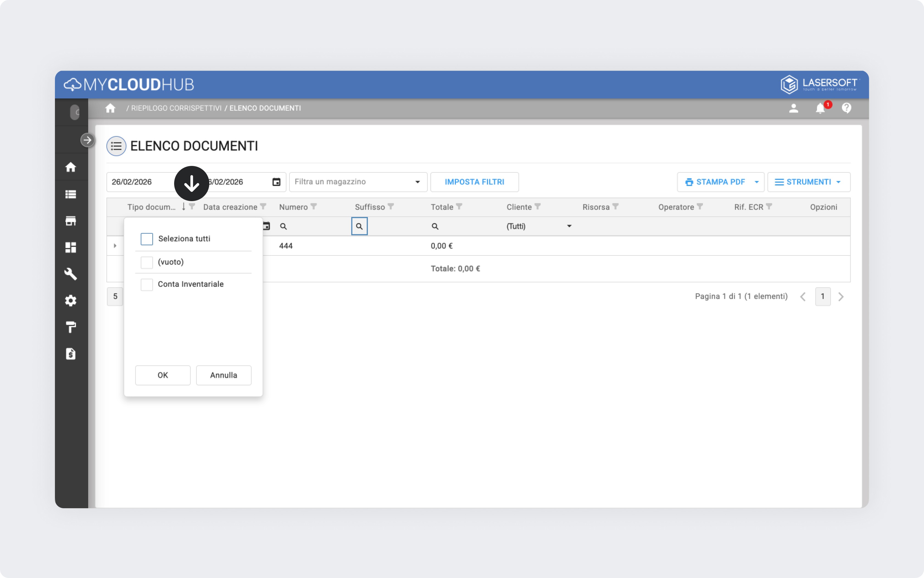Click the Numero column header

pos(293,207)
